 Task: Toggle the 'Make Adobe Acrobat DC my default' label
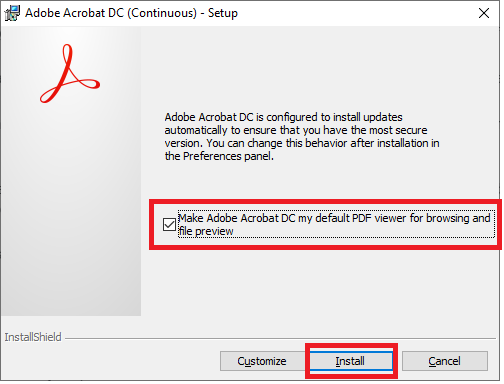tap(334, 218)
